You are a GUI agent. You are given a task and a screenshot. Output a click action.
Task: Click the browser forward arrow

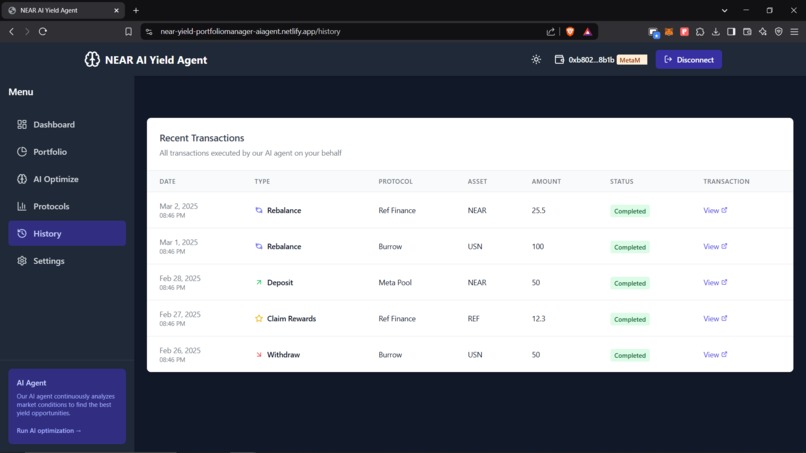tap(27, 31)
